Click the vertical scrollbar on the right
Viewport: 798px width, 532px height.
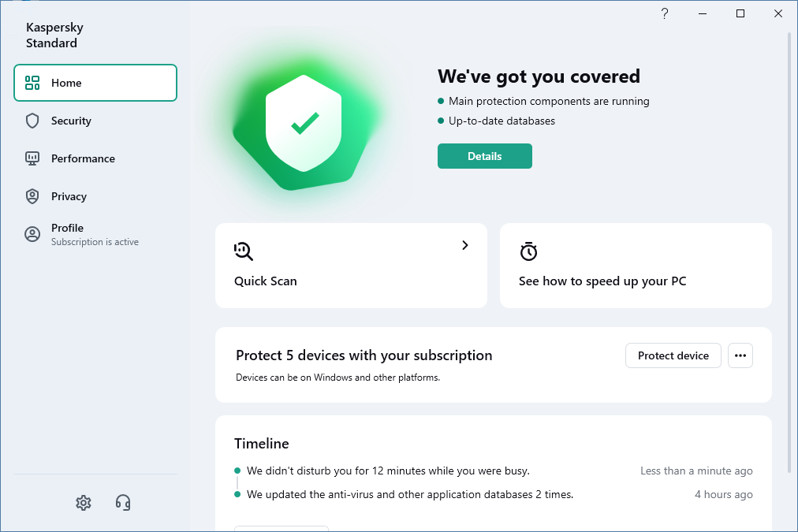[x=790, y=252]
